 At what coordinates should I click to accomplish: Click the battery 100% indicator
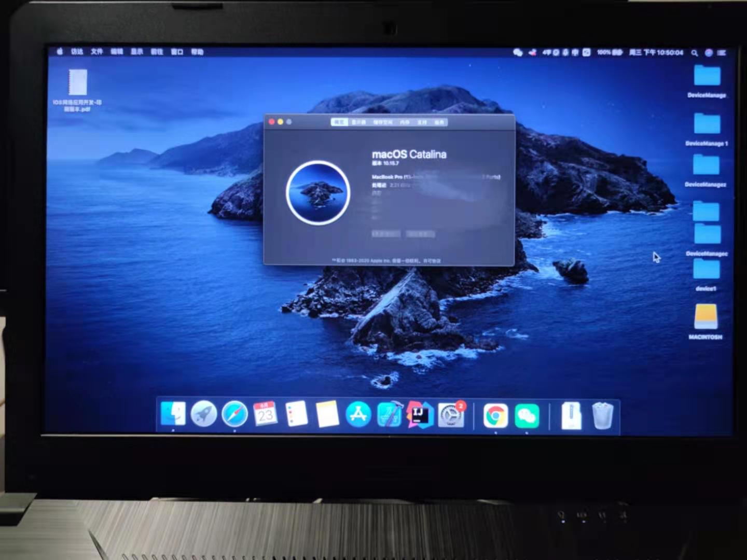click(609, 52)
